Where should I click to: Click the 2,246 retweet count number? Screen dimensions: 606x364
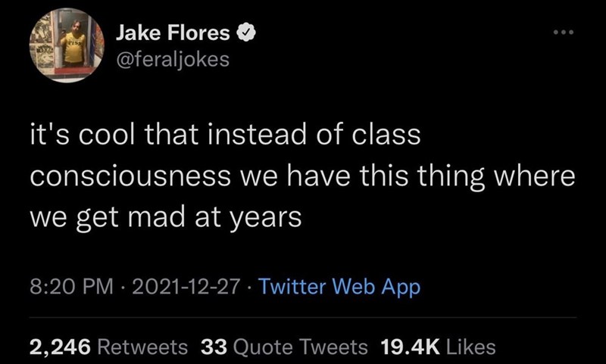click(61, 347)
